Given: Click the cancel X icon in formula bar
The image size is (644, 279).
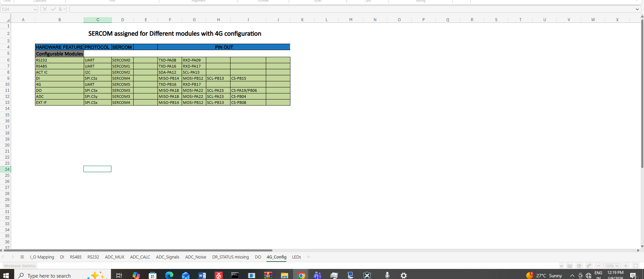Looking at the screenshot, I should click(x=45, y=9).
